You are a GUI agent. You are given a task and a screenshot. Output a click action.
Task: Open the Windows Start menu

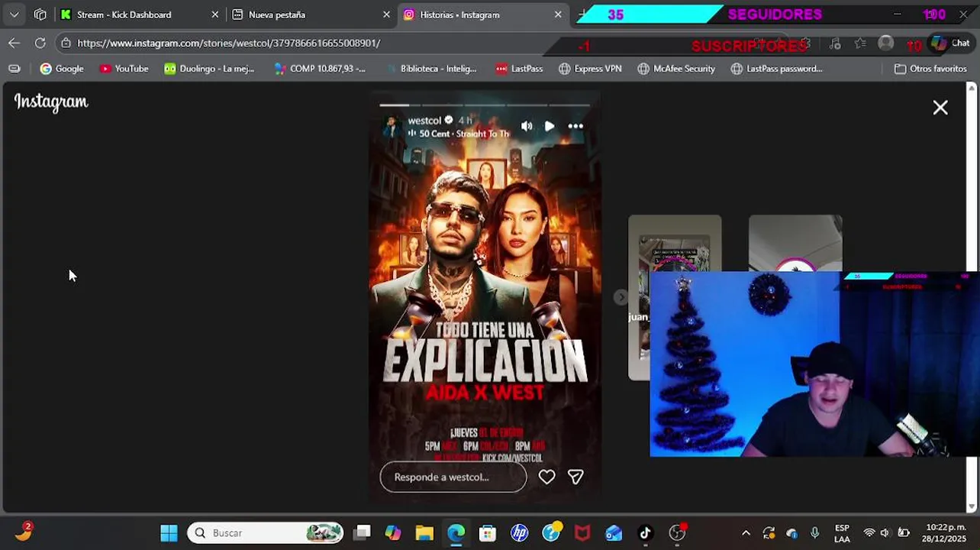coord(169,533)
